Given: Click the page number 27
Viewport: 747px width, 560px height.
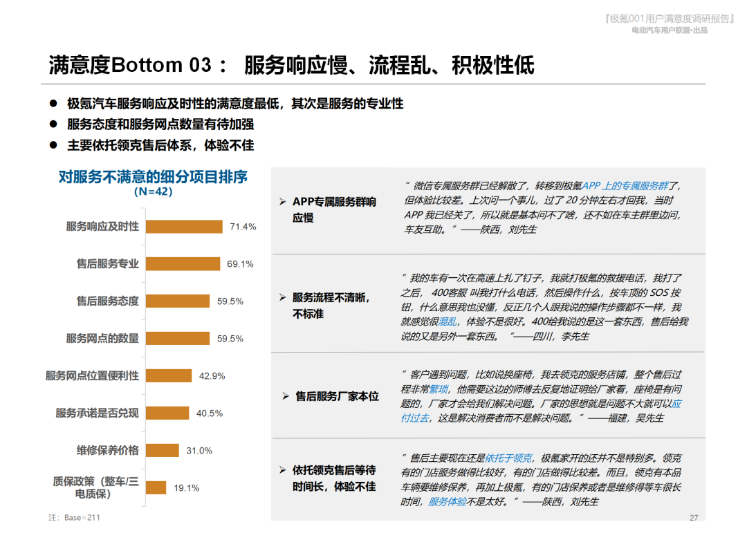Looking at the screenshot, I should [x=694, y=518].
